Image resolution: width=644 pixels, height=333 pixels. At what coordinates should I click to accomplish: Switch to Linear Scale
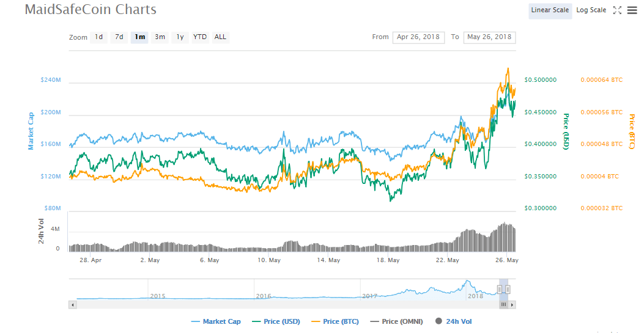point(550,10)
